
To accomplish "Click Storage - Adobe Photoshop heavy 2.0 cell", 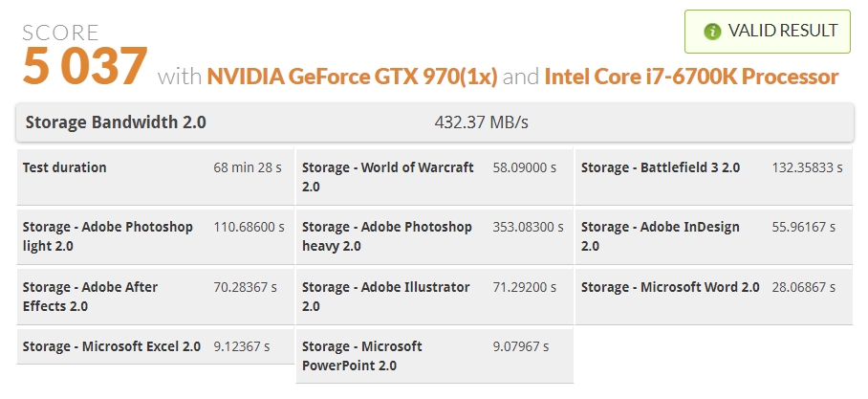I will (435, 236).
